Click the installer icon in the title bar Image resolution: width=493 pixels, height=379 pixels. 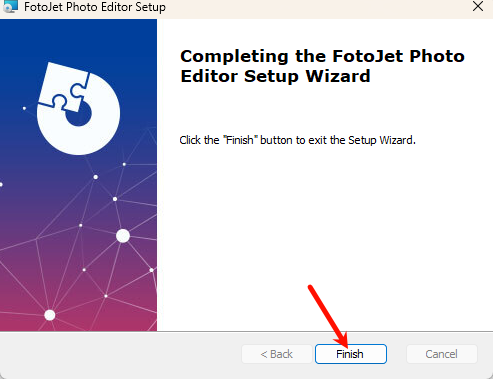[10, 6]
